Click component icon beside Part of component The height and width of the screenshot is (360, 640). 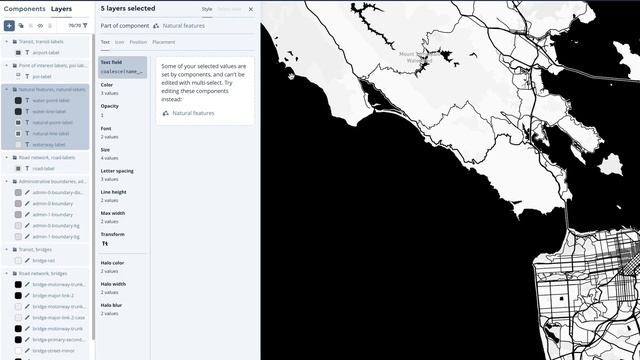156,26
